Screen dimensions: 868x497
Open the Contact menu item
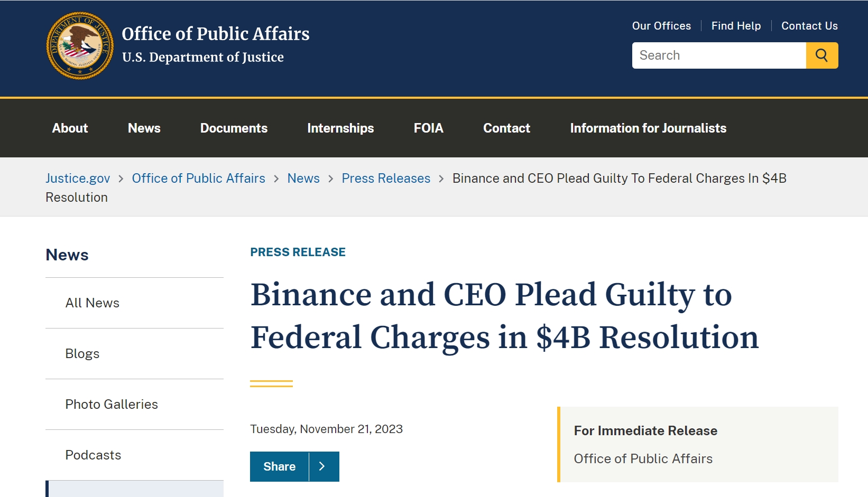[506, 128]
